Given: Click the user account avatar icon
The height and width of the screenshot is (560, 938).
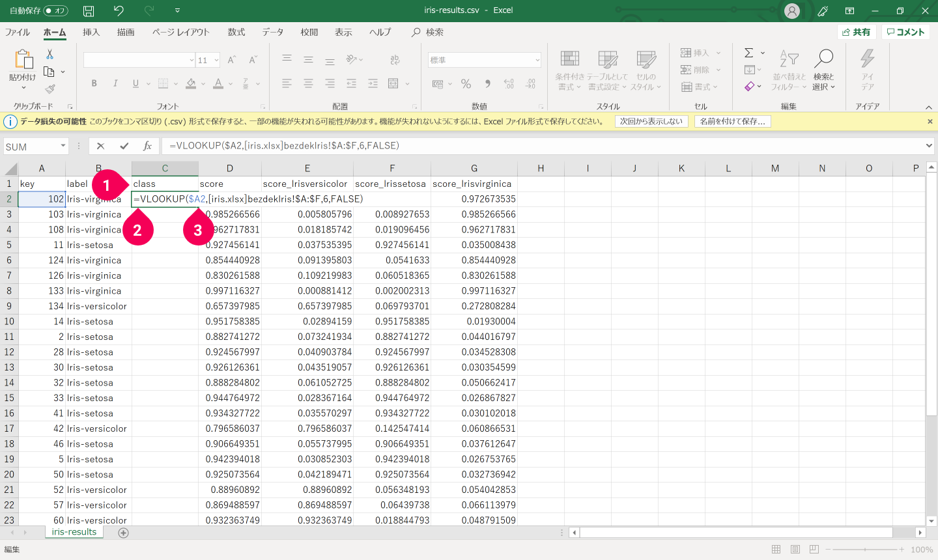Looking at the screenshot, I should pos(792,10).
